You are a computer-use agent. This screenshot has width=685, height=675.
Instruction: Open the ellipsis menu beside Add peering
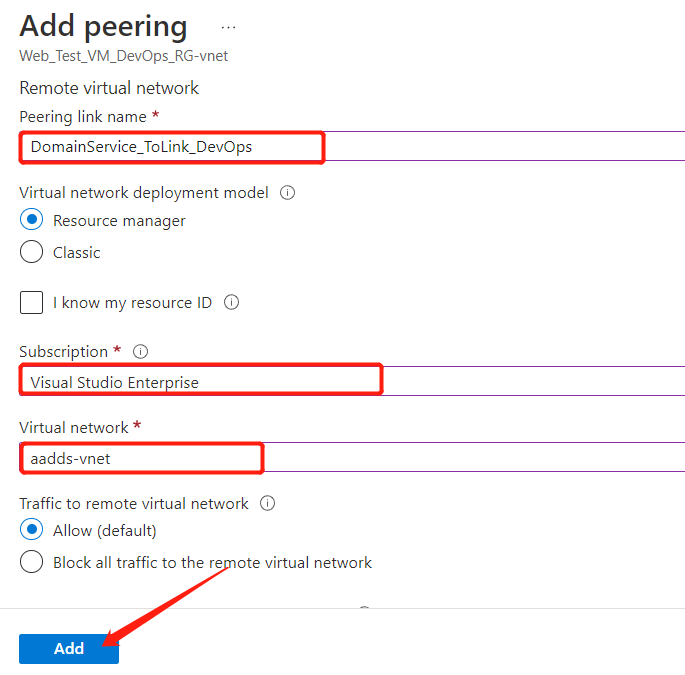pos(228,28)
